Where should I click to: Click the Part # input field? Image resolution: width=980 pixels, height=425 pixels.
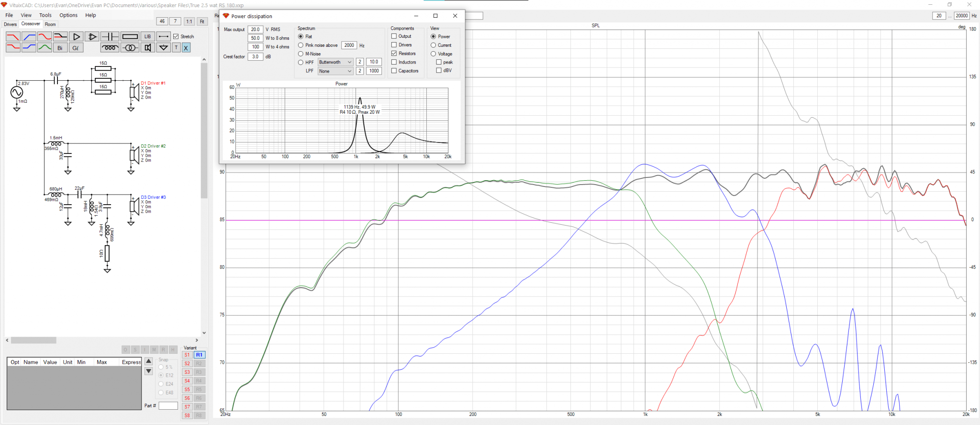pos(168,405)
